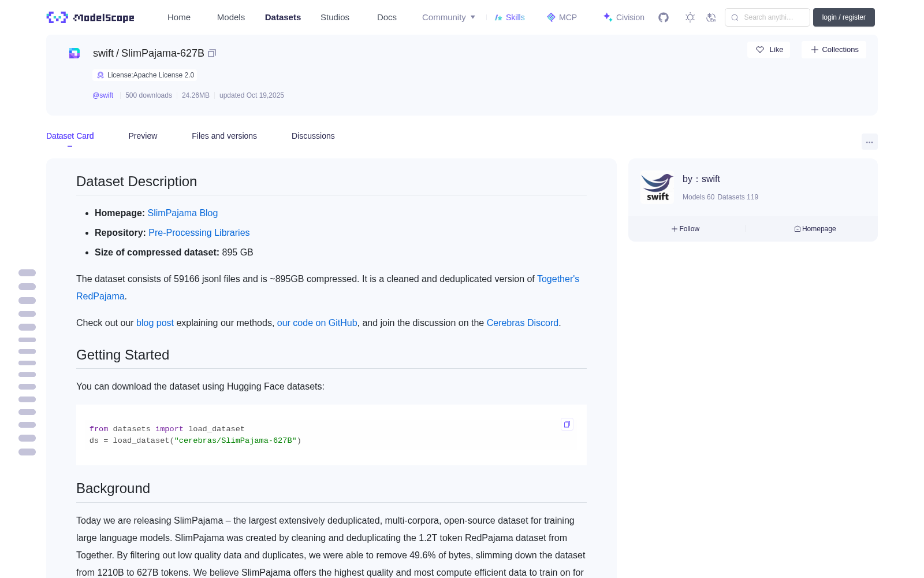The image size is (924, 578).
Task: Open the Models page
Action: [x=231, y=17]
